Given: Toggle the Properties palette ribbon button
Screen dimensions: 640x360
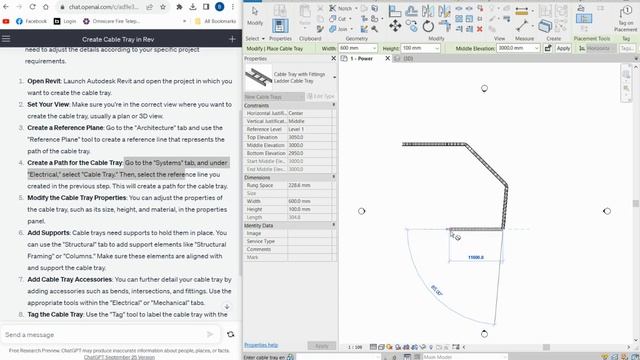Looking at the screenshot, I should pos(280,26).
